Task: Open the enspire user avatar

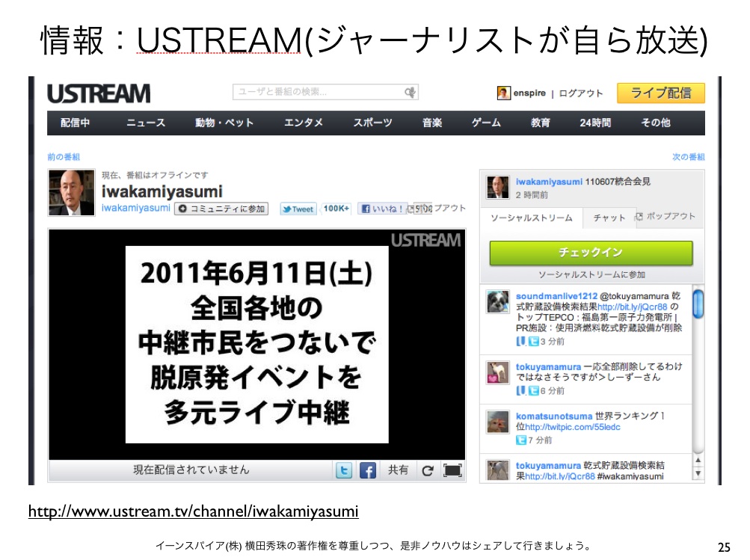Action: (504, 93)
